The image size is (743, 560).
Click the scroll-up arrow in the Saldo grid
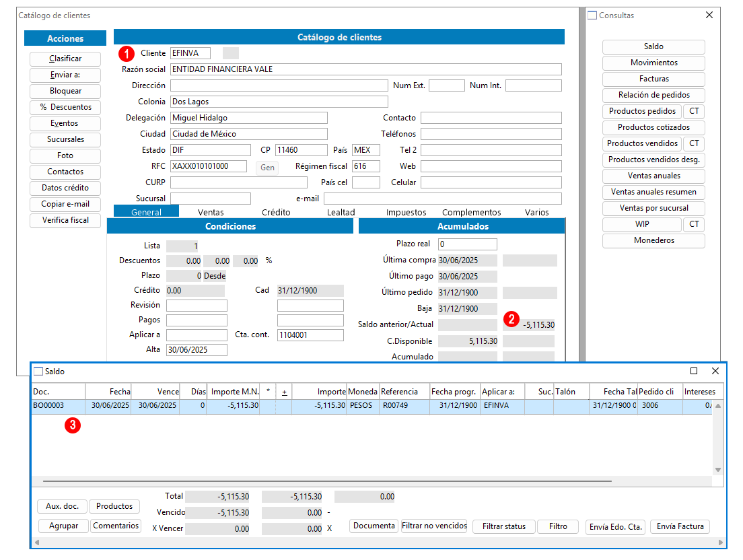coord(717,406)
